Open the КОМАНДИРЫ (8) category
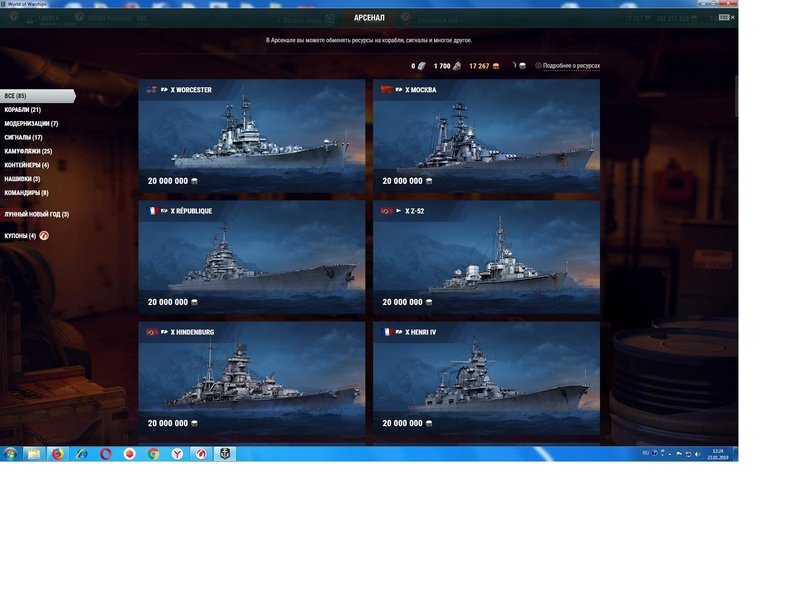800x600 pixels. coord(27,192)
